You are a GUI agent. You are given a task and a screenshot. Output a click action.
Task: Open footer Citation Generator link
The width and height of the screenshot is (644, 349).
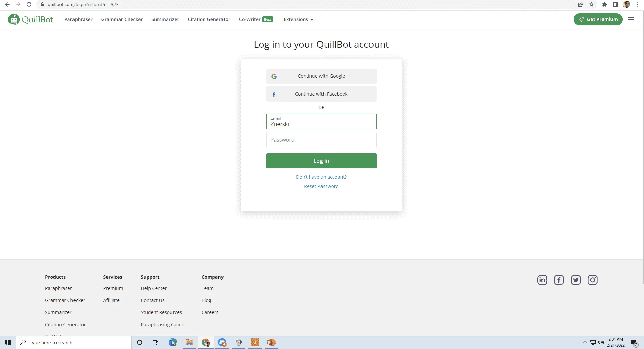(65, 325)
